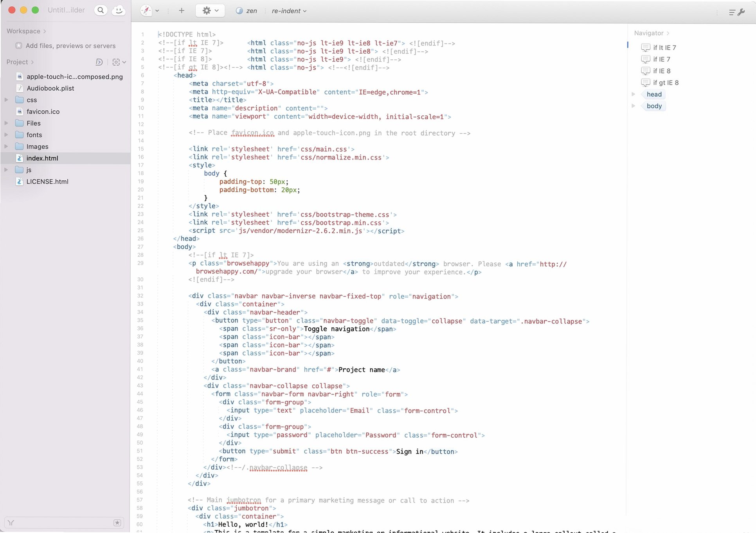756x533 pixels.
Task: Click comment icon beside 'if IE 8'
Action: [646, 71]
